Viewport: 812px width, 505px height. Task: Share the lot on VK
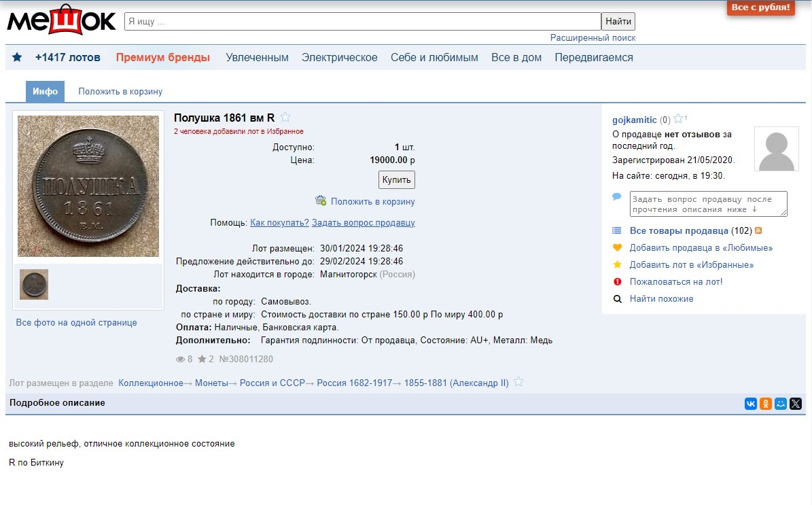[x=750, y=404]
